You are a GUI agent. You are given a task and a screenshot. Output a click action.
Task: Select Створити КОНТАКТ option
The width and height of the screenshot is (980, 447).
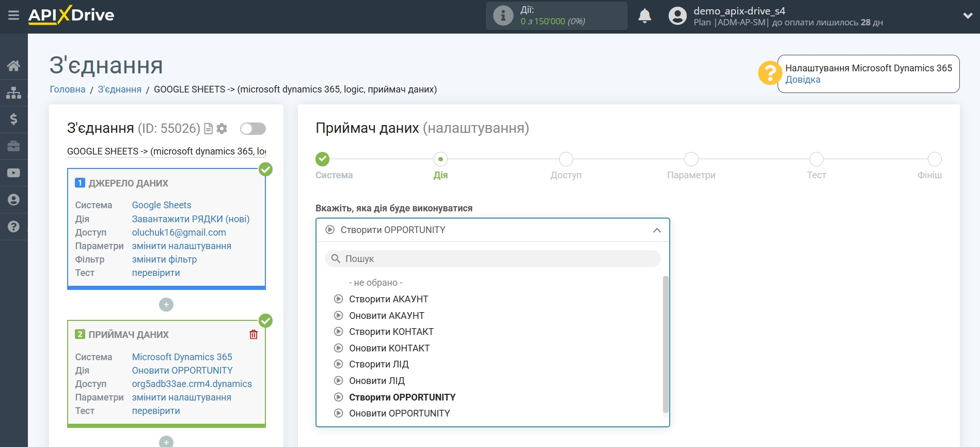pos(391,332)
